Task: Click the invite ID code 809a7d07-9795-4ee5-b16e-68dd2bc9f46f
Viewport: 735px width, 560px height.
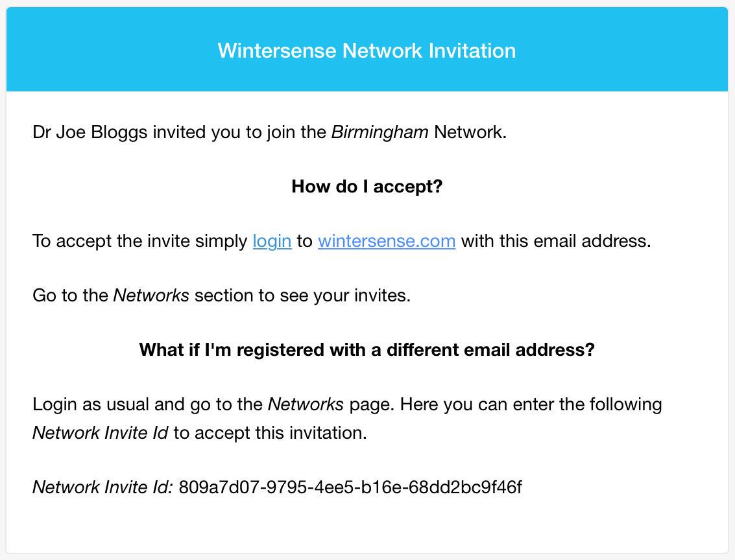Action: click(350, 487)
